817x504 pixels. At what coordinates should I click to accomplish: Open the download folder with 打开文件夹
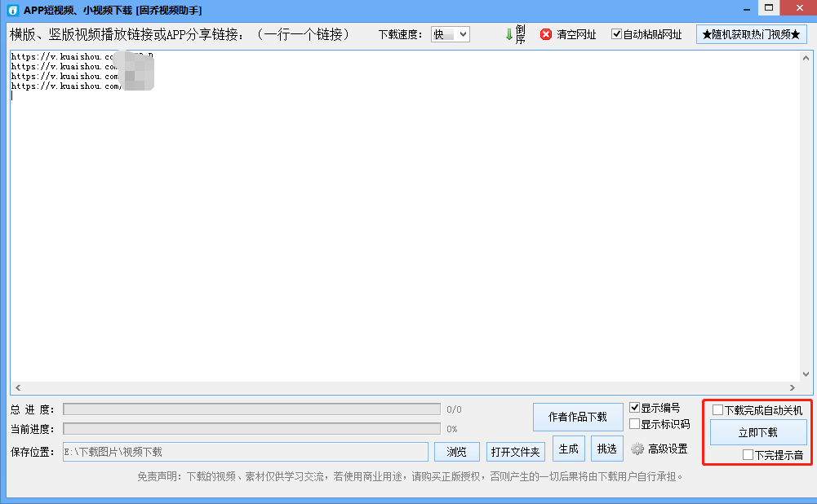515,452
